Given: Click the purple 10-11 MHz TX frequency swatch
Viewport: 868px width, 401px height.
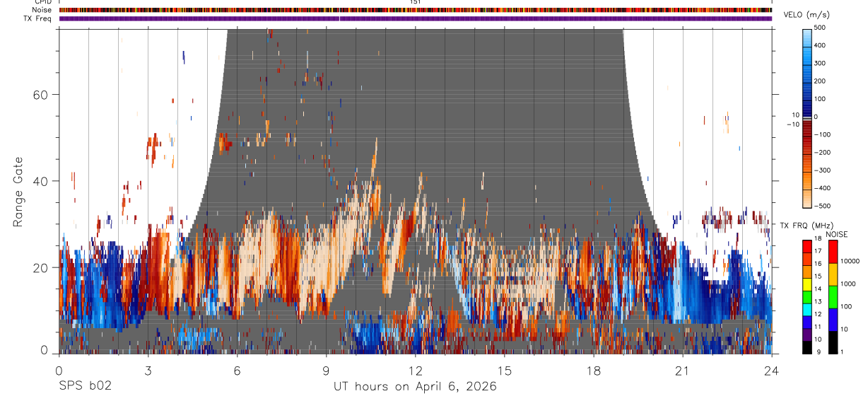Looking at the screenshot, I should tap(807, 335).
